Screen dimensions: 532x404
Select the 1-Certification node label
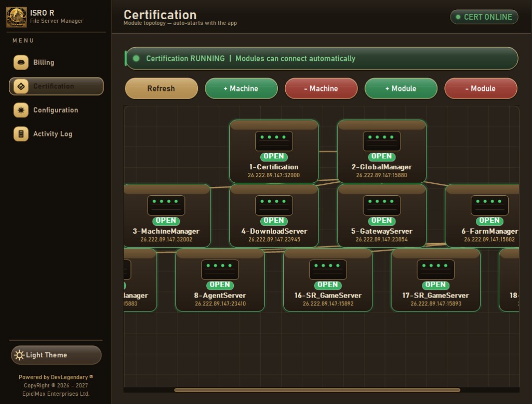coord(274,167)
